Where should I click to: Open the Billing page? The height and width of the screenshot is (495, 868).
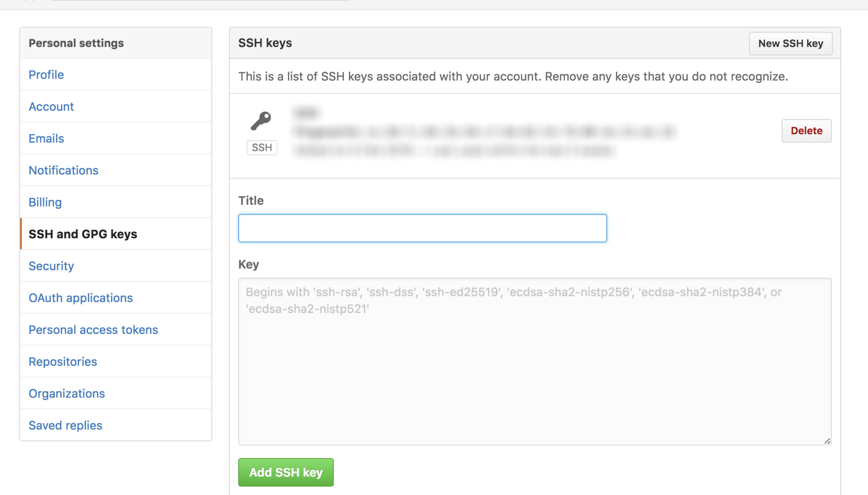pyautogui.click(x=45, y=202)
